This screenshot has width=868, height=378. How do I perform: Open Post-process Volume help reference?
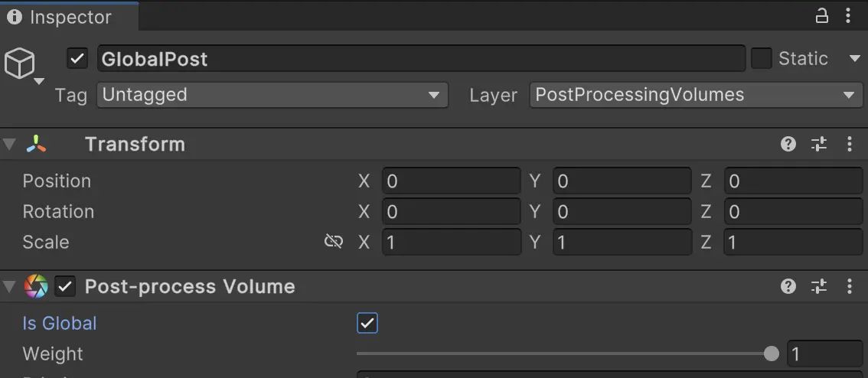788,286
